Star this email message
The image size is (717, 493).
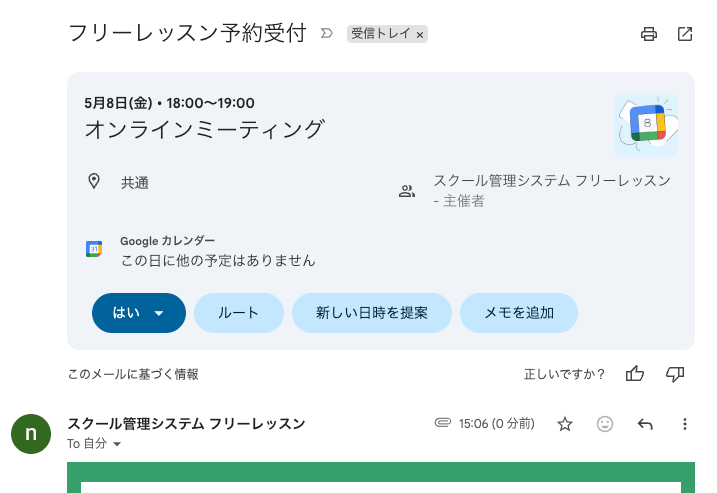pos(565,424)
